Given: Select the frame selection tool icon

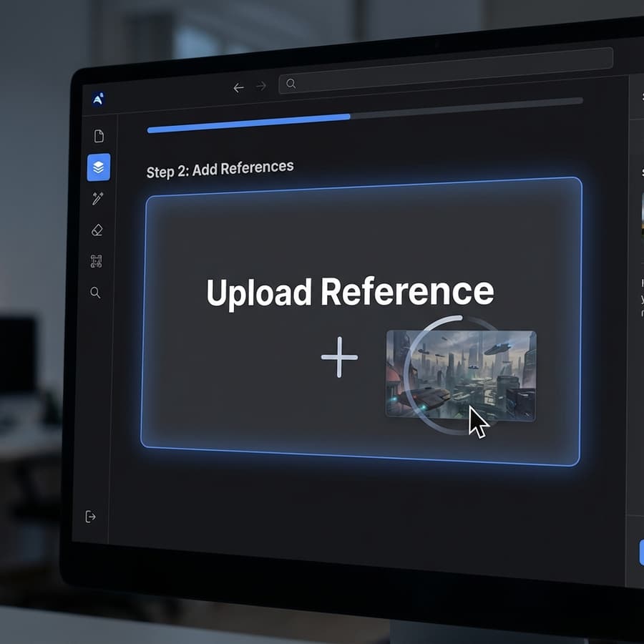Looking at the screenshot, I should coord(96,261).
